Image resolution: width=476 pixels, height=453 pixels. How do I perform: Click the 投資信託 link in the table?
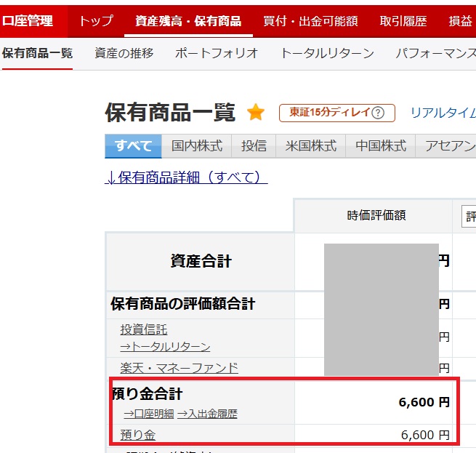coord(144,330)
